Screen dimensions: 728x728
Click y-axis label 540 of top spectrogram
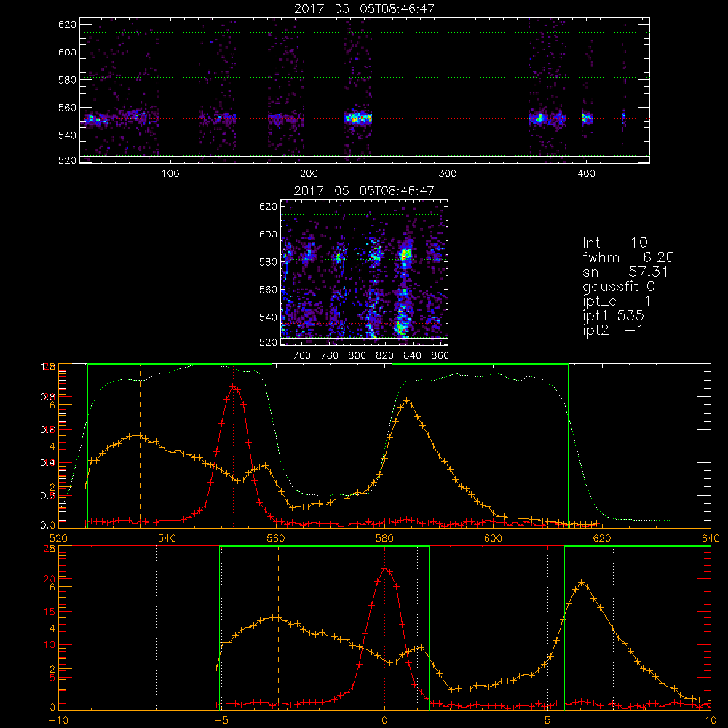pyautogui.click(x=67, y=135)
